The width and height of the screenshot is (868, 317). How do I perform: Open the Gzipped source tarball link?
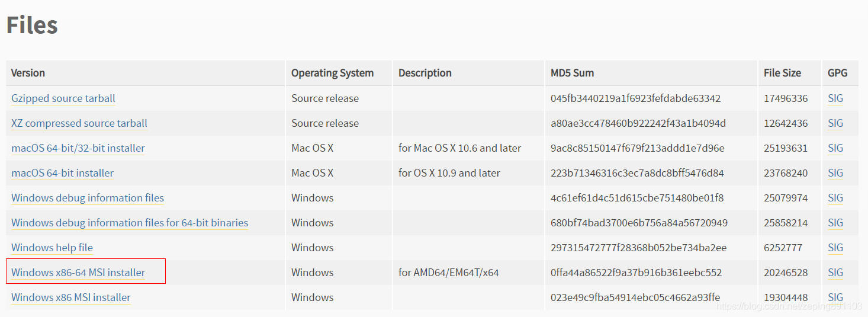(63, 98)
